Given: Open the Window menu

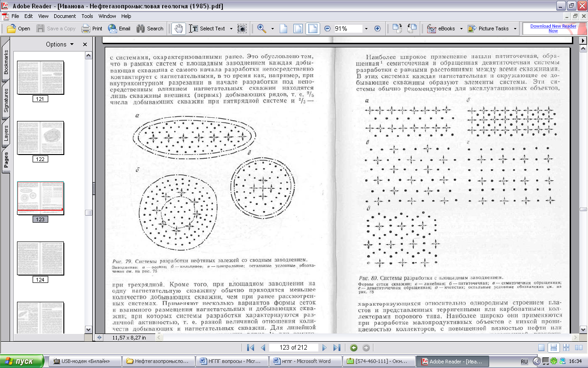Looking at the screenshot, I should [x=107, y=16].
